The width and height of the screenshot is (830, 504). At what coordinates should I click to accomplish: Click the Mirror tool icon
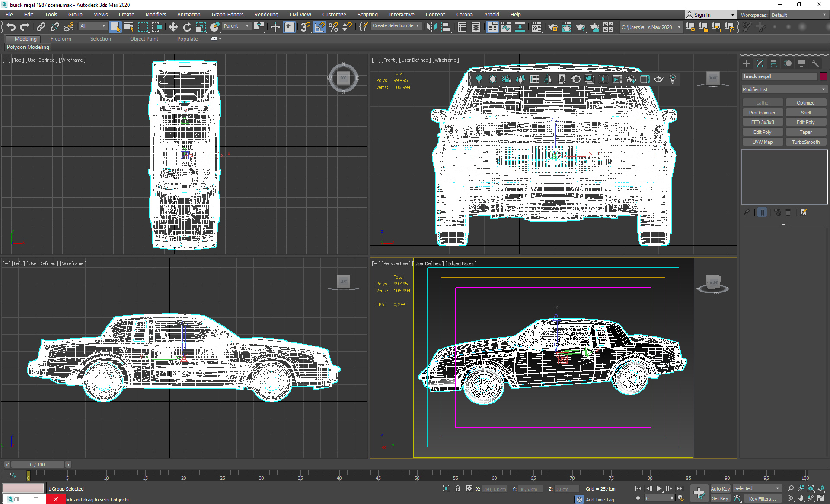point(431,27)
